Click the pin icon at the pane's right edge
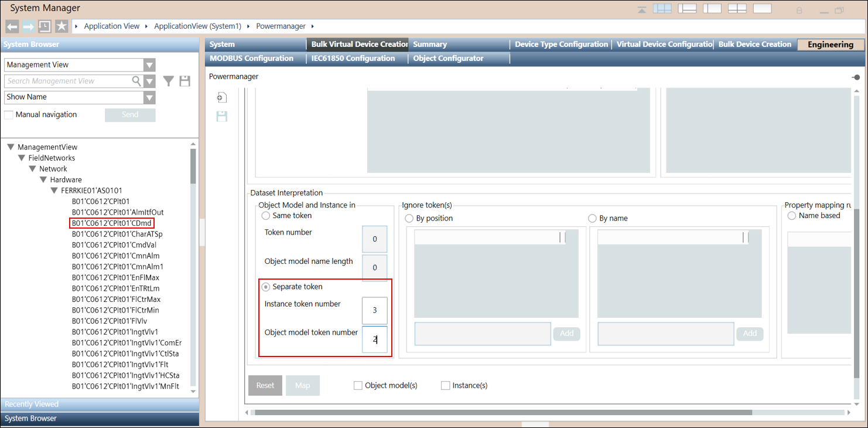This screenshot has width=868, height=428. pos(856,77)
